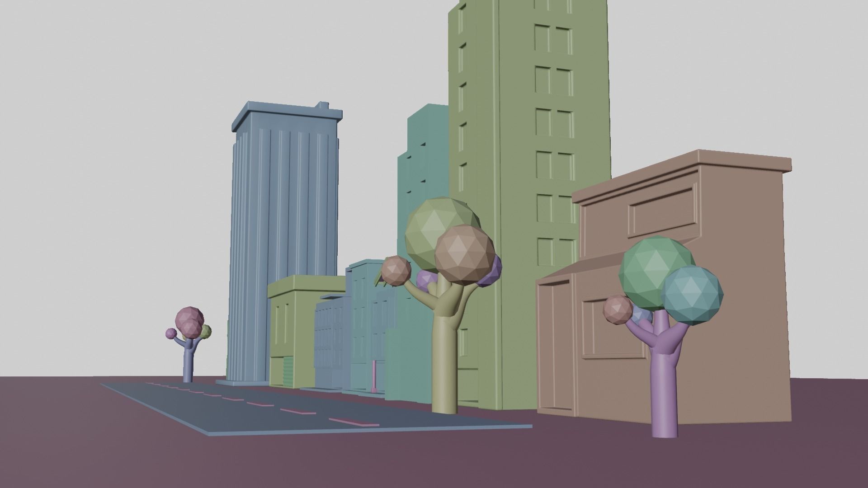The height and width of the screenshot is (488, 868).
Task: Click the light teal sphere on right tree
Action: [x=692, y=295]
